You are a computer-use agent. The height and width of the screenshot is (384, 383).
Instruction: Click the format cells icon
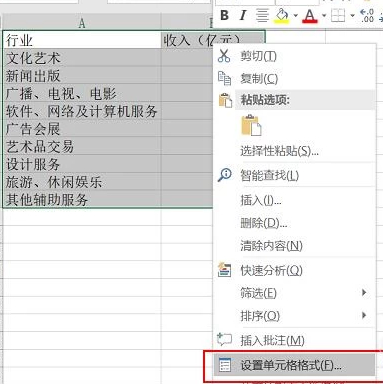tap(225, 365)
